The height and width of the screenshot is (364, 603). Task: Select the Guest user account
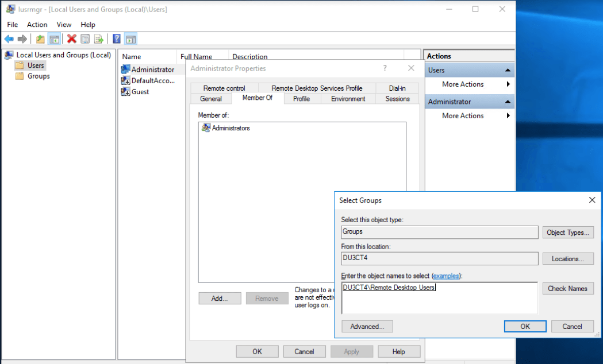(x=140, y=92)
